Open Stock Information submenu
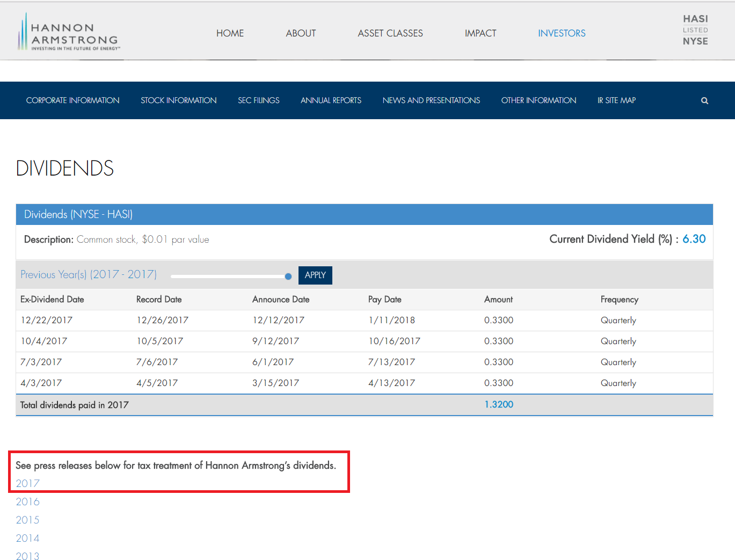735x560 pixels. tap(179, 100)
